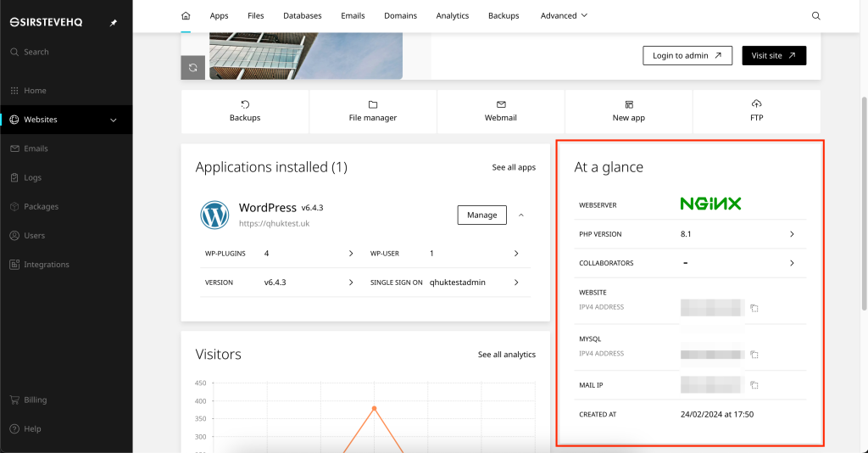Open Webmail quick action

coord(500,111)
